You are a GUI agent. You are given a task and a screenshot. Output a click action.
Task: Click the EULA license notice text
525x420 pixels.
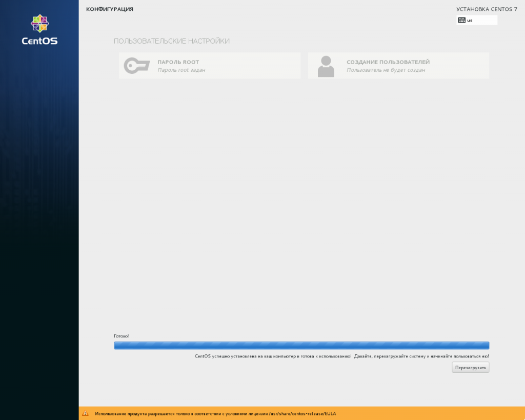point(215,413)
